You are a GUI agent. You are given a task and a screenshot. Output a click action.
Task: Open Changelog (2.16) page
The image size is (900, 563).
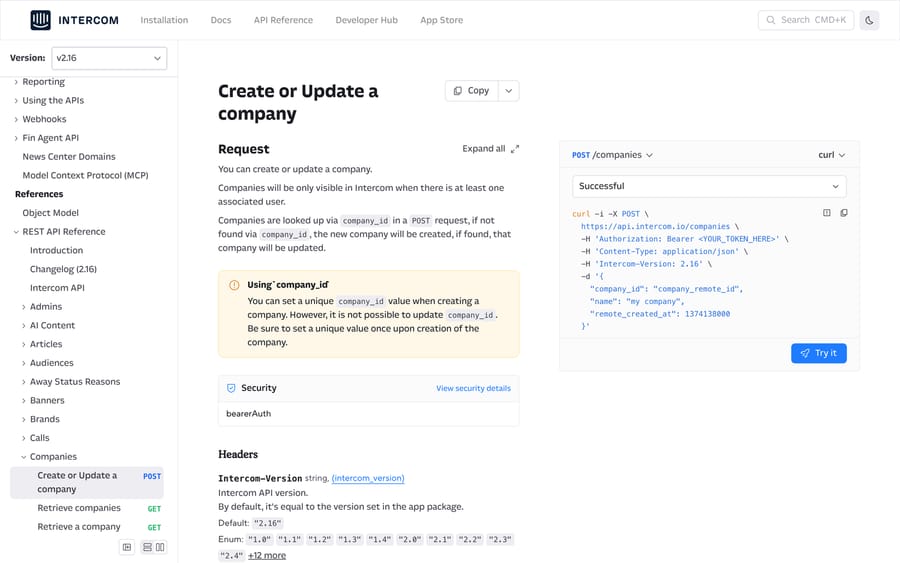63,269
